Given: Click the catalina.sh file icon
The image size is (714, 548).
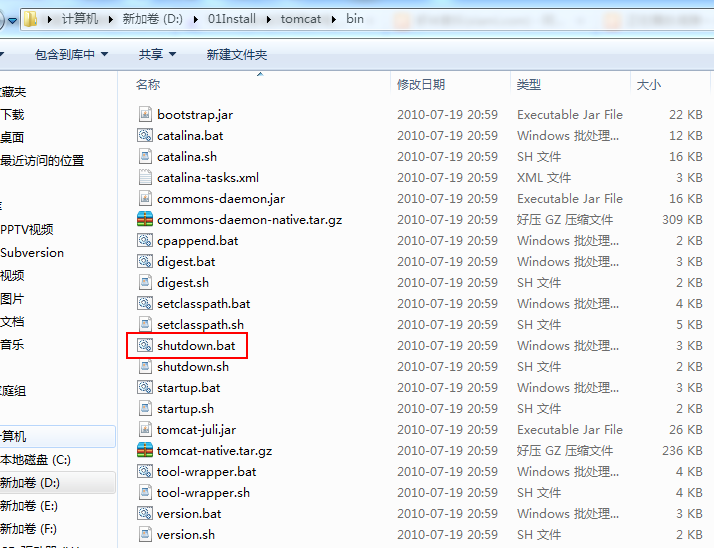Looking at the screenshot, I should (145, 156).
